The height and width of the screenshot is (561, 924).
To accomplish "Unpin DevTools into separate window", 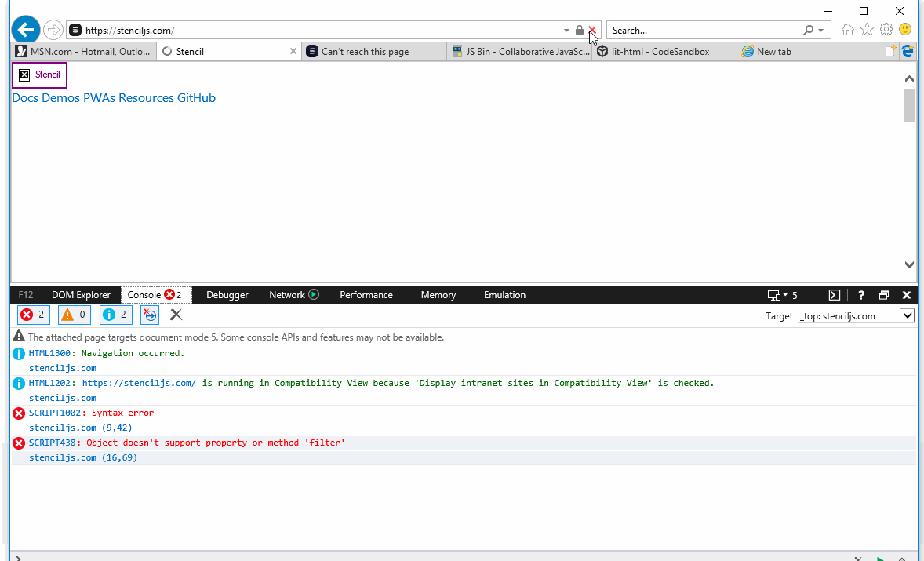I will (x=884, y=294).
